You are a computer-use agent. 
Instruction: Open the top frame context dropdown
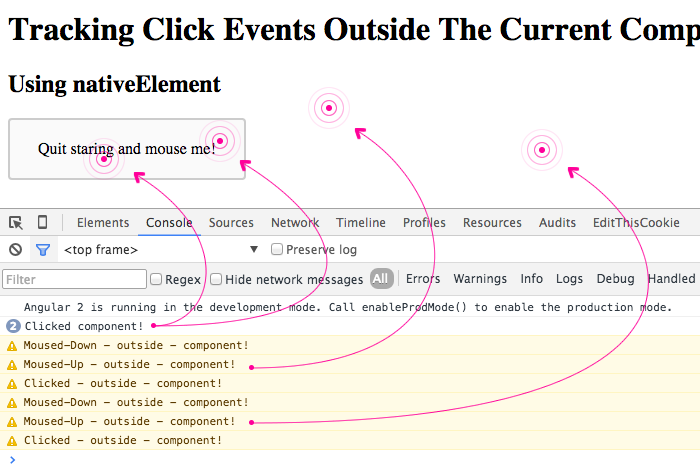pos(161,249)
